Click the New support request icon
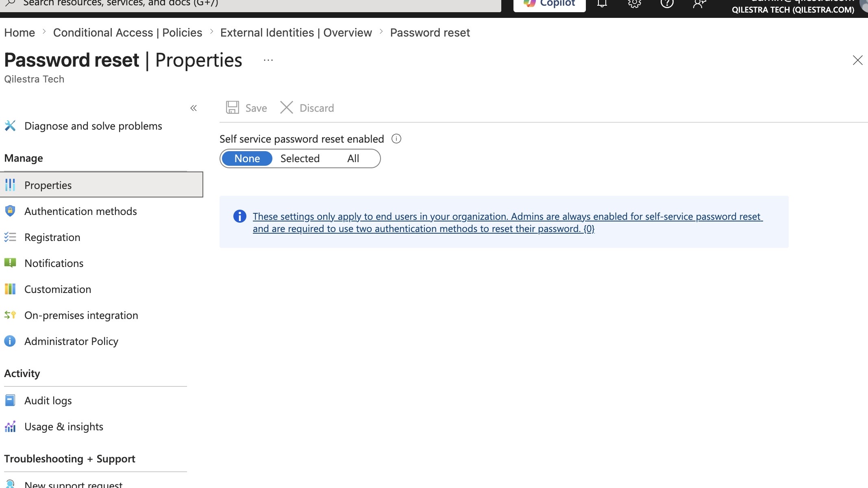Image resolution: width=868 pixels, height=488 pixels. [10, 484]
